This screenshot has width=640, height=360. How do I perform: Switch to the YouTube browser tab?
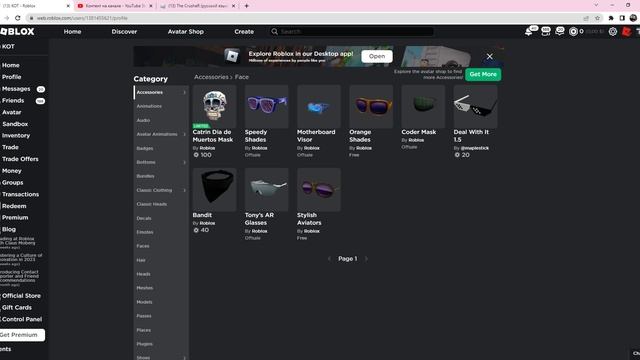pos(115,6)
